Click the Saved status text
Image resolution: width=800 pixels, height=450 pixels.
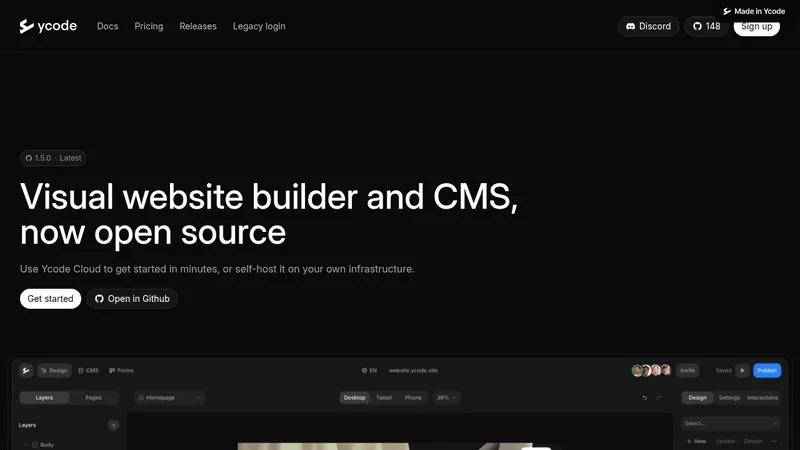(723, 370)
